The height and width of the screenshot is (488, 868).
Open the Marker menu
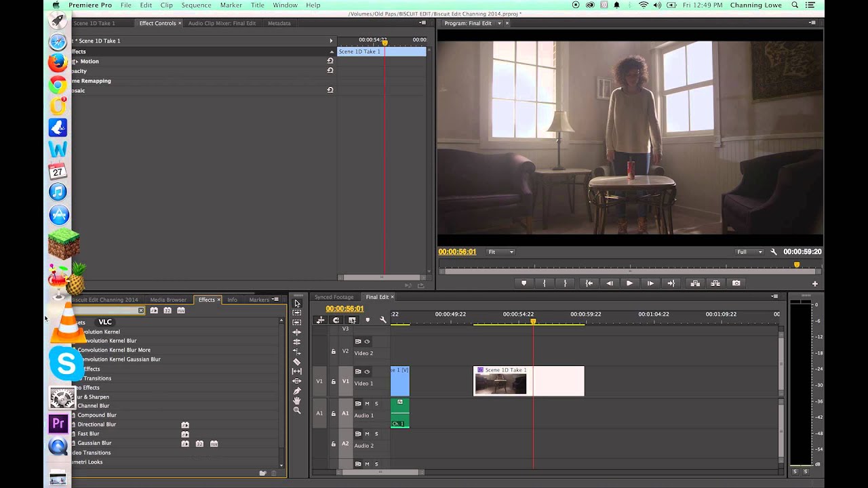pos(231,5)
